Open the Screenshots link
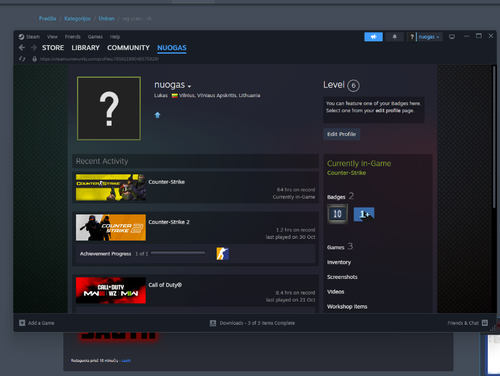Screen dimensions: 500x376 [342, 277]
